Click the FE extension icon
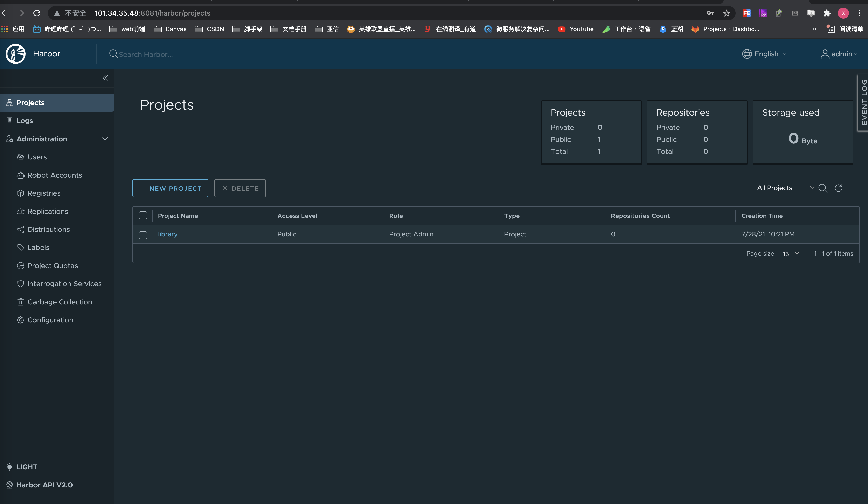 pos(746,13)
